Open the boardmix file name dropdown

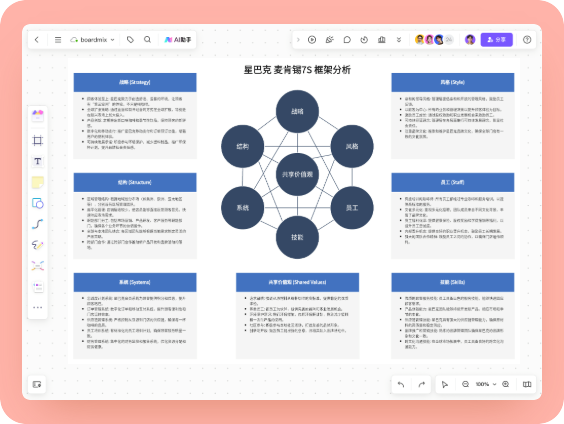tap(92, 40)
